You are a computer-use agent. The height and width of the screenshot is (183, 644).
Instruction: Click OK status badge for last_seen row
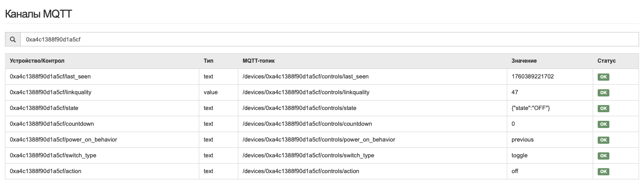click(x=604, y=77)
